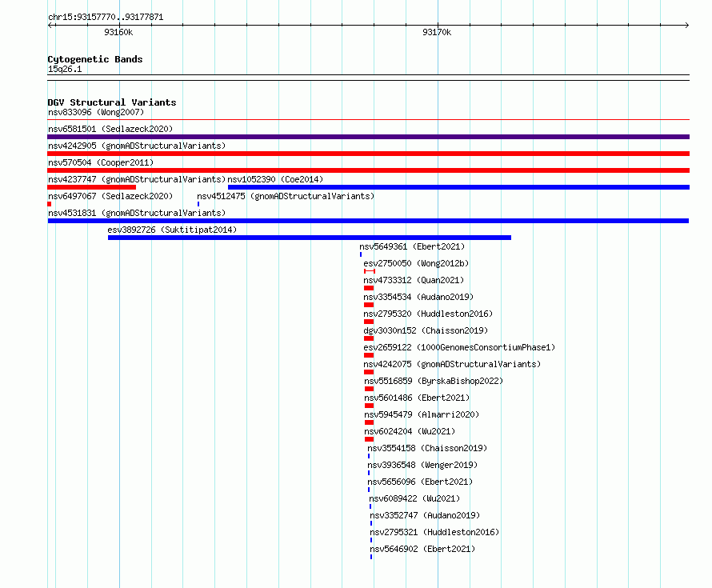
Task: Click nsv4733312 (Quan2021) label
Action: pyautogui.click(x=414, y=280)
